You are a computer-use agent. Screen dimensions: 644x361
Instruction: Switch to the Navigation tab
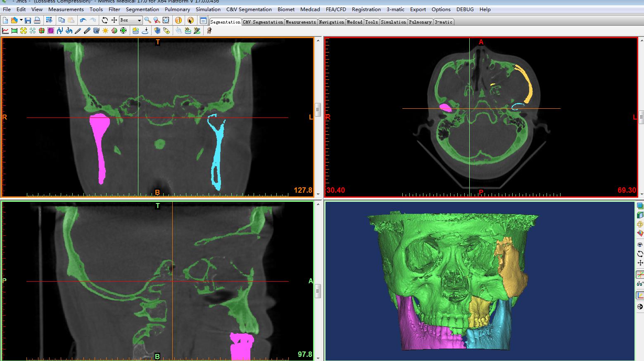[x=331, y=22]
